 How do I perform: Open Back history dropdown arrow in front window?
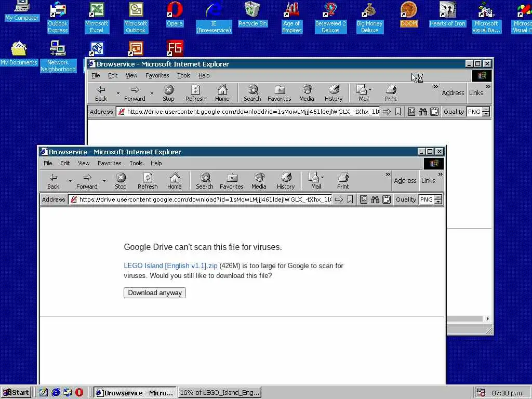[70, 181]
